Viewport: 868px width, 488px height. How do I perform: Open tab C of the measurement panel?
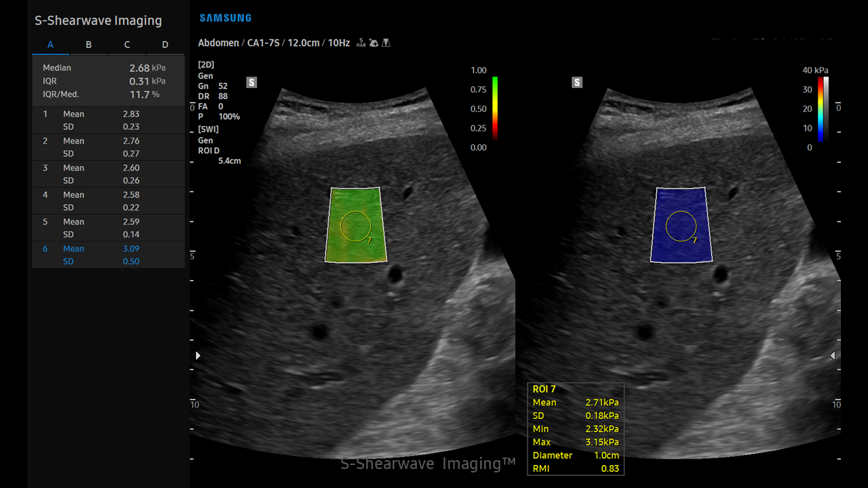[x=127, y=44]
